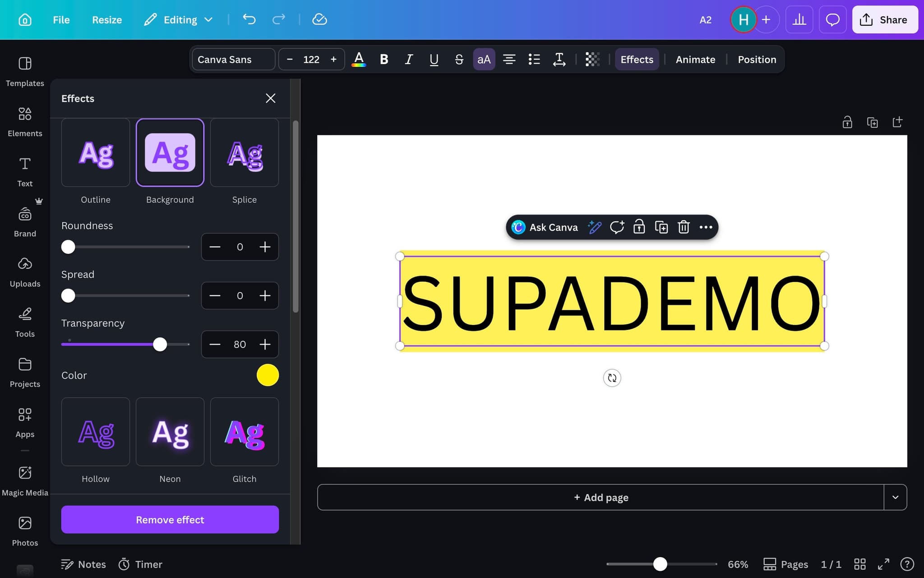The height and width of the screenshot is (578, 924).
Task: Toggle bold formatting
Action: (383, 59)
